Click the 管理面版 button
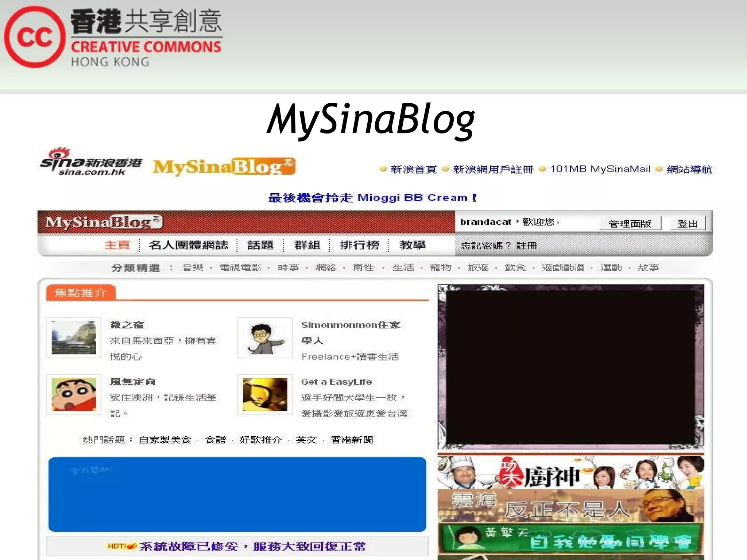 630,224
